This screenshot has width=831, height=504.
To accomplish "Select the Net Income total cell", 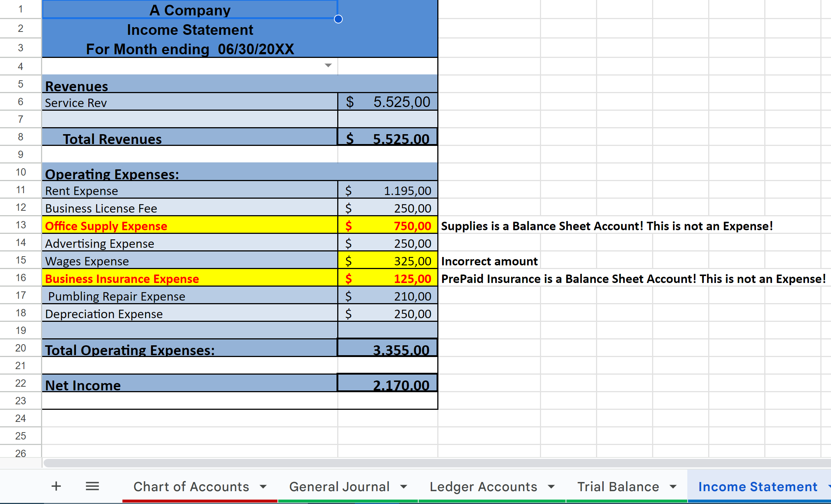I will coord(387,385).
